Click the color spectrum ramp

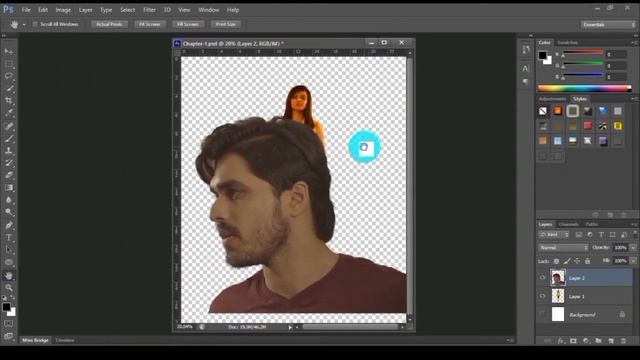pyautogui.click(x=584, y=88)
